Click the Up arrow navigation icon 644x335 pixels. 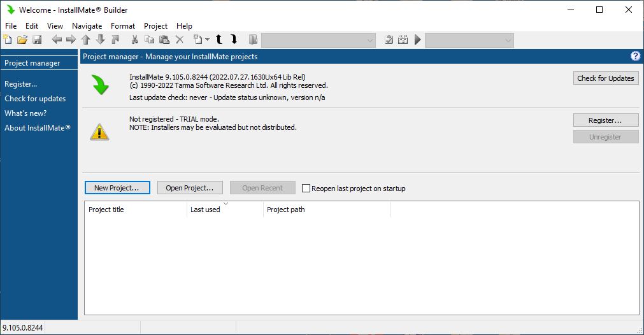pos(86,39)
